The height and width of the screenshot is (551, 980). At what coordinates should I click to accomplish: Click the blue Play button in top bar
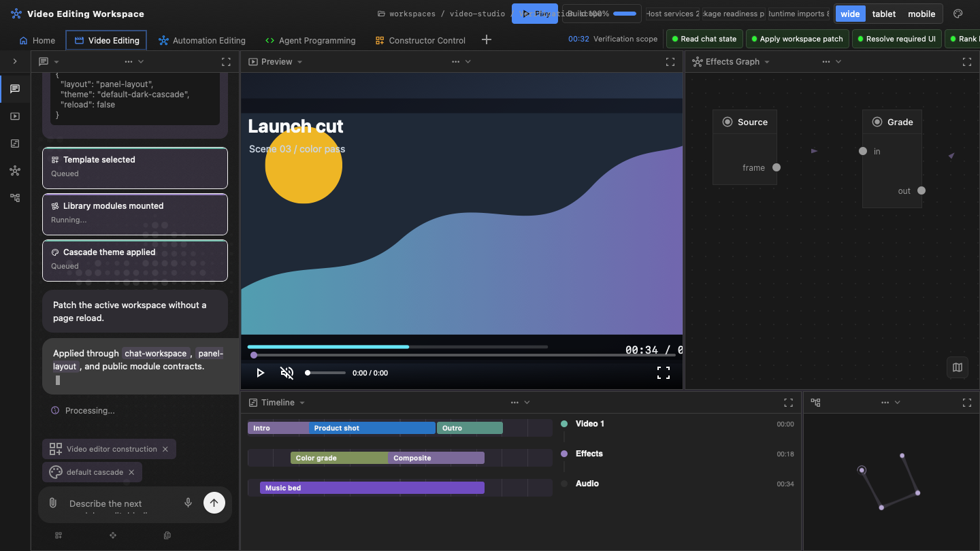coord(534,14)
